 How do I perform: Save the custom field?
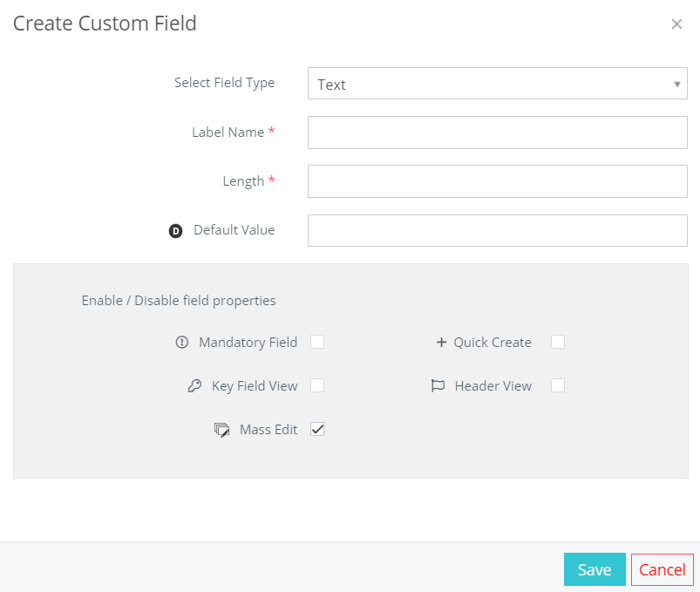pyautogui.click(x=595, y=569)
